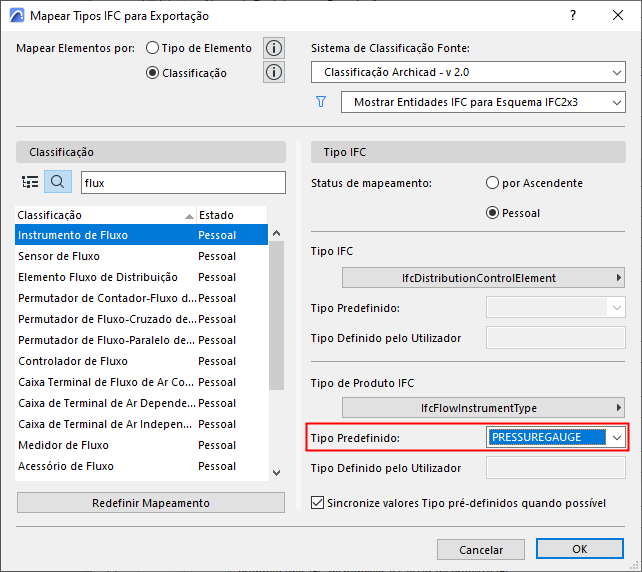Click the info icon beside Classificação option
The height and width of the screenshot is (572, 642).
click(x=274, y=72)
